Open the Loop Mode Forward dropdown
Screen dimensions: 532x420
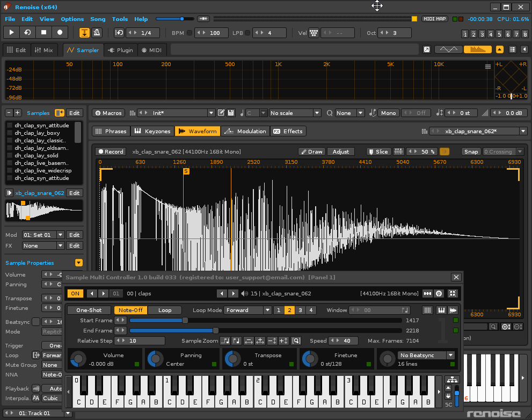(x=247, y=310)
